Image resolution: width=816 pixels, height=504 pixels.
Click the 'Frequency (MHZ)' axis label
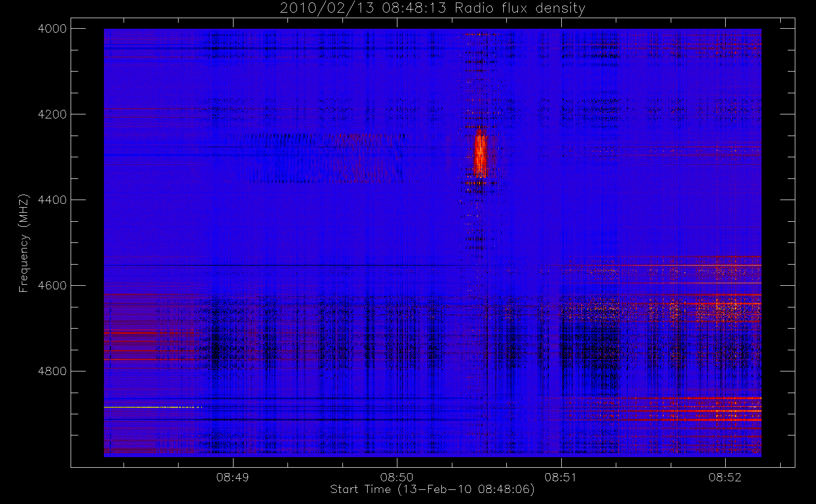(x=23, y=243)
